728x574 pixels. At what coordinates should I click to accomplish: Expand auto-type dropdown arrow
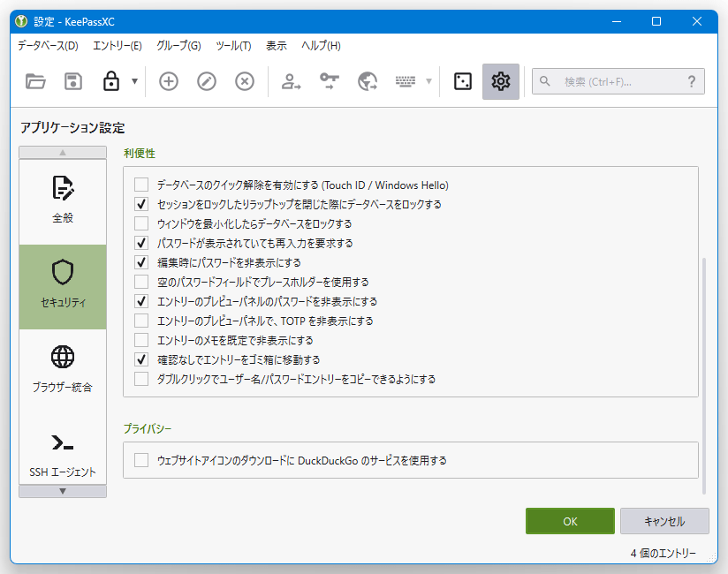429,81
